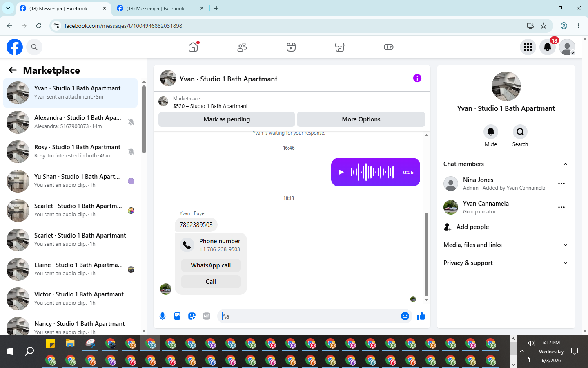Click the conversation list scrollbar
The width and height of the screenshot is (588, 368).
144,119
